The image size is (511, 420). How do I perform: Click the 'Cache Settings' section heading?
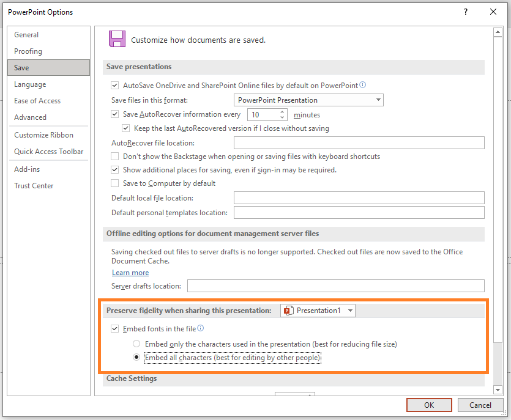point(132,378)
